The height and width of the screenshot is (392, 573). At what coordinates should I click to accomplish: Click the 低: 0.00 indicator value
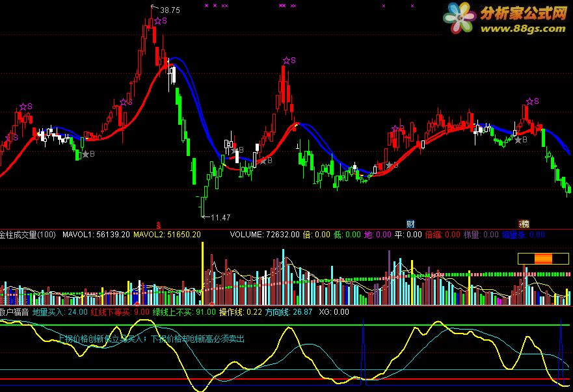(x=347, y=235)
